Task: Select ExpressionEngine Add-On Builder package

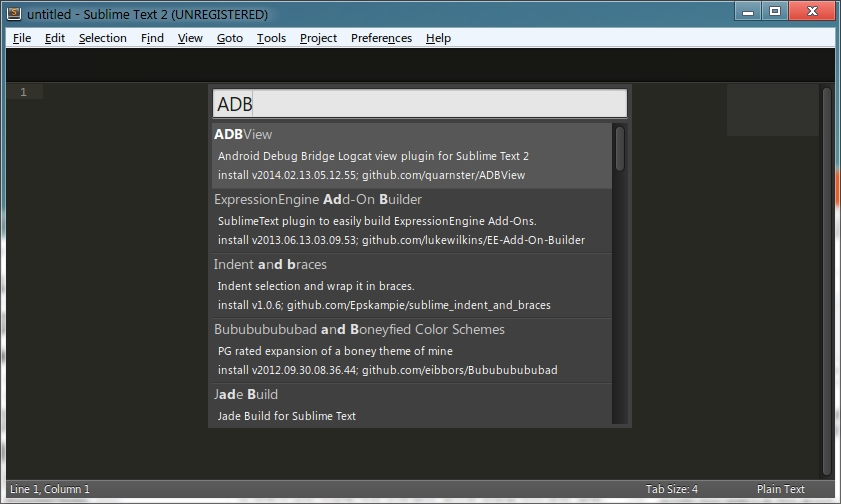Action: (x=412, y=220)
